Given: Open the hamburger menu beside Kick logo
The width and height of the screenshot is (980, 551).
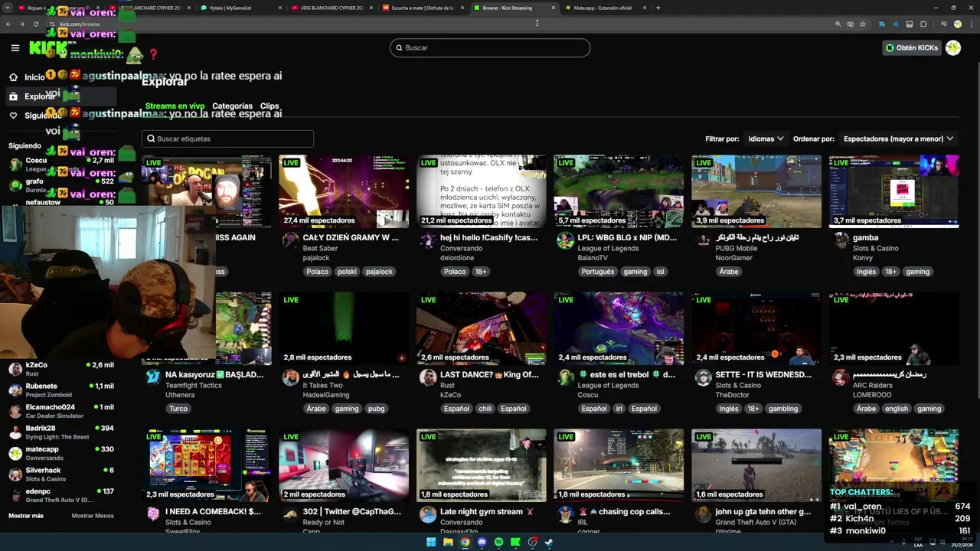Looking at the screenshot, I should (x=15, y=48).
